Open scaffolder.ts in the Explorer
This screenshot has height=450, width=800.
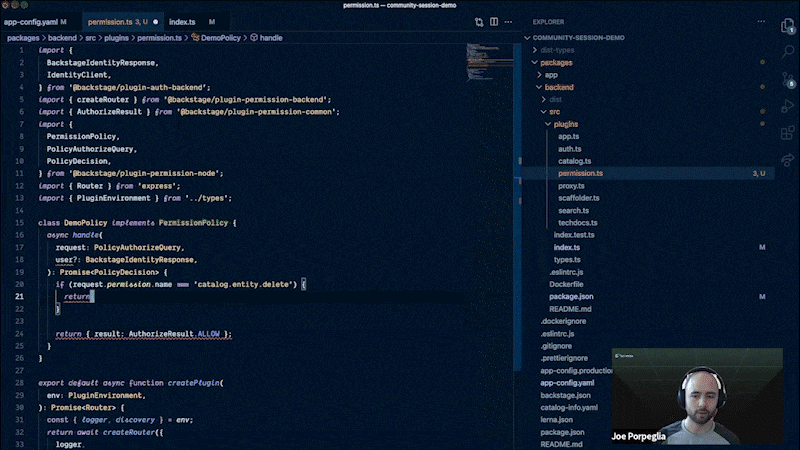pos(579,198)
